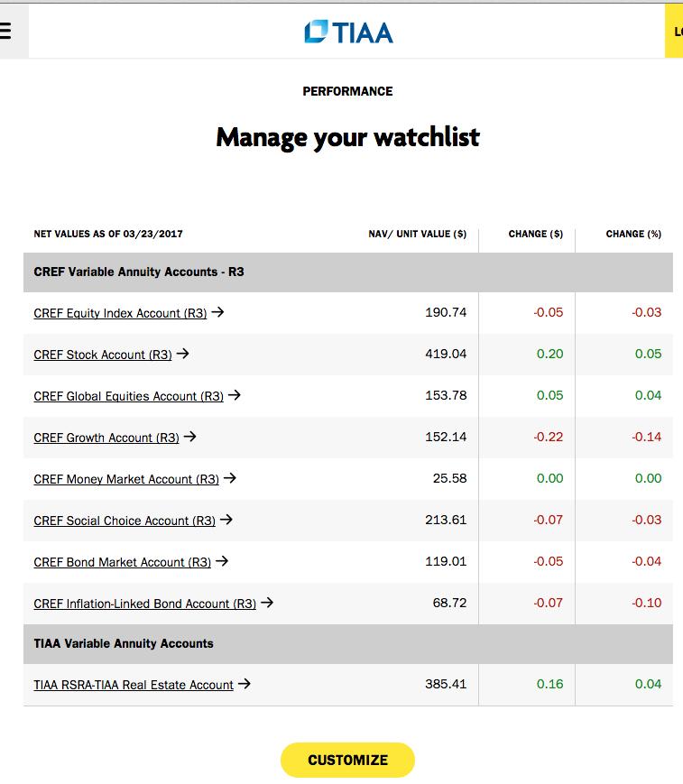Open the hamburger menu icon

click(x=5, y=31)
